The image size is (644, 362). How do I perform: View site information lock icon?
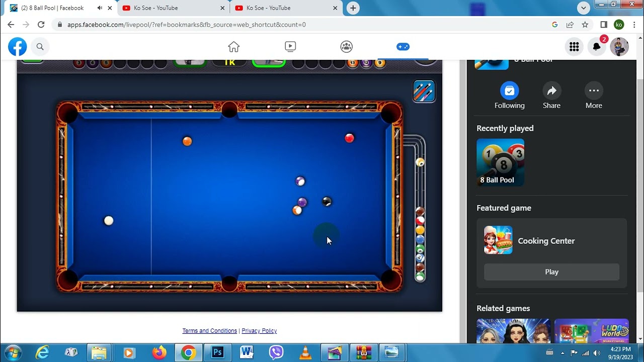[60, 25]
